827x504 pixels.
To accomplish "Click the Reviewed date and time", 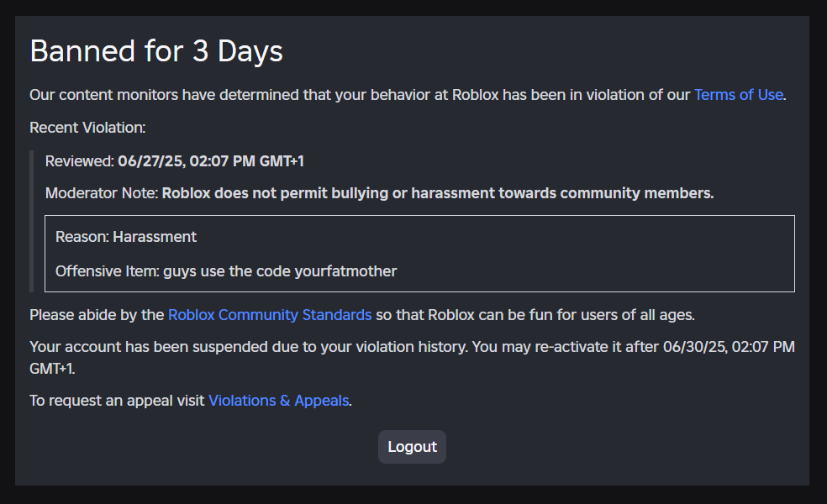I will coord(210,161).
